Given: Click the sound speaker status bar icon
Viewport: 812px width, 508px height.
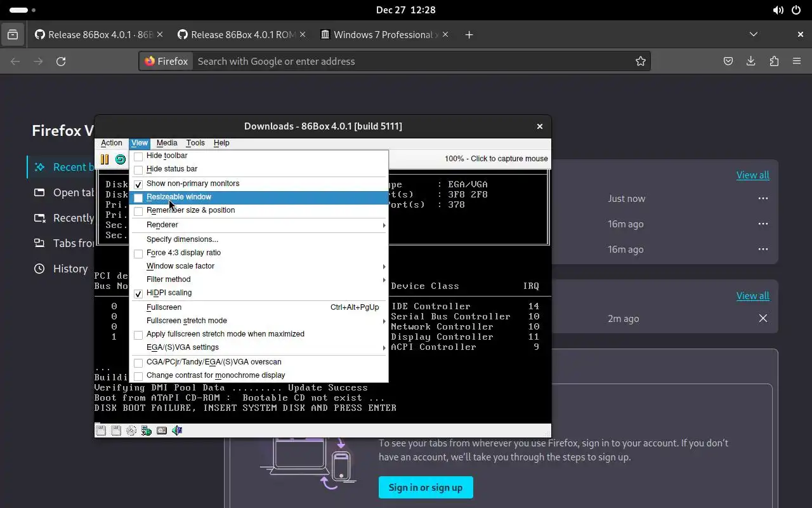Looking at the screenshot, I should point(177,431).
